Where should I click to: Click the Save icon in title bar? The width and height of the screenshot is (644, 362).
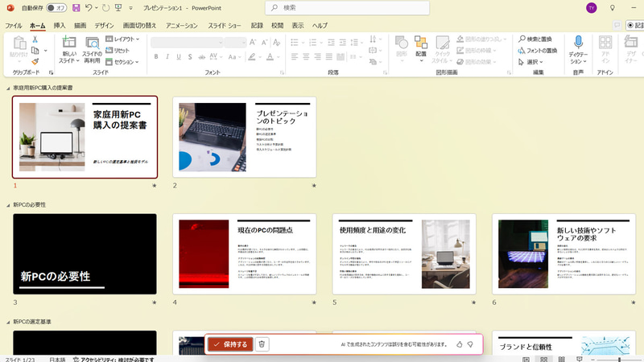click(x=76, y=8)
